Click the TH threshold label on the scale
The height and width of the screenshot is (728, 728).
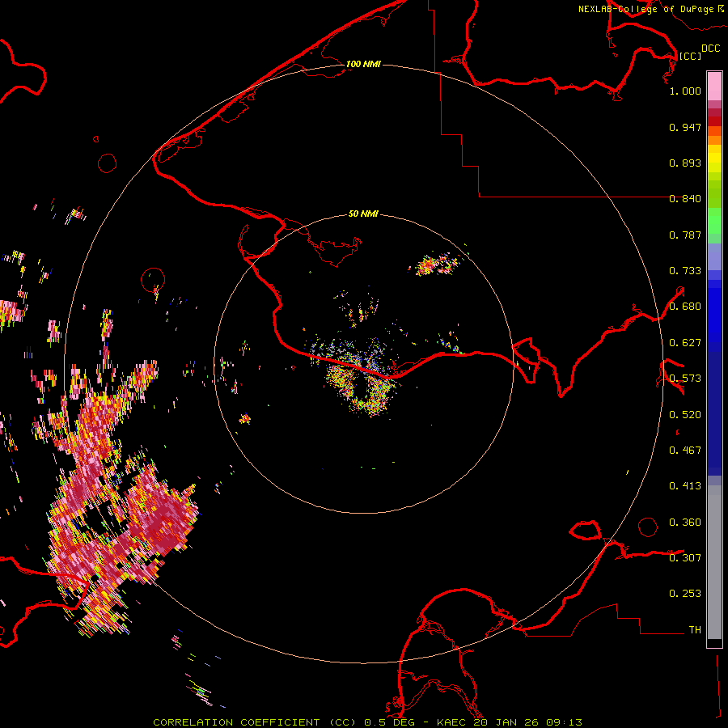(695, 630)
